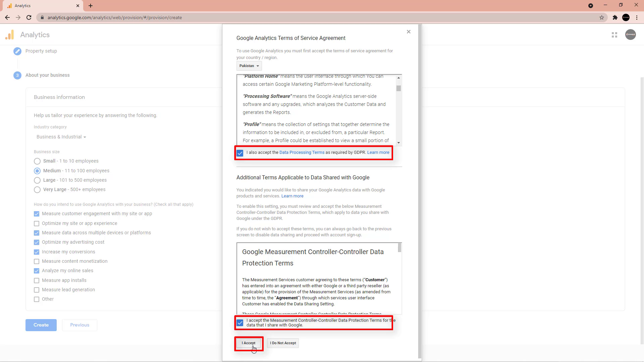
Task: Click the terms of service scrollbar thumb
Action: click(398, 88)
